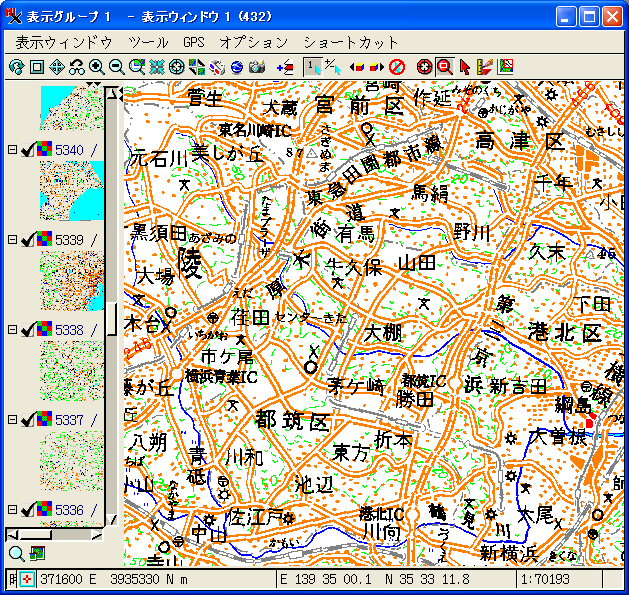629x595 pixels.
Task: Collapse the 5340 layer tree node
Action: pos(12,150)
